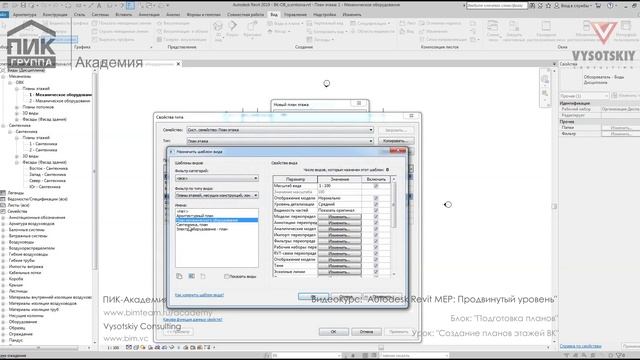Screen dimensions: 640x360
Task: Click the delete template icon below the names list
Action: click(x=203, y=276)
